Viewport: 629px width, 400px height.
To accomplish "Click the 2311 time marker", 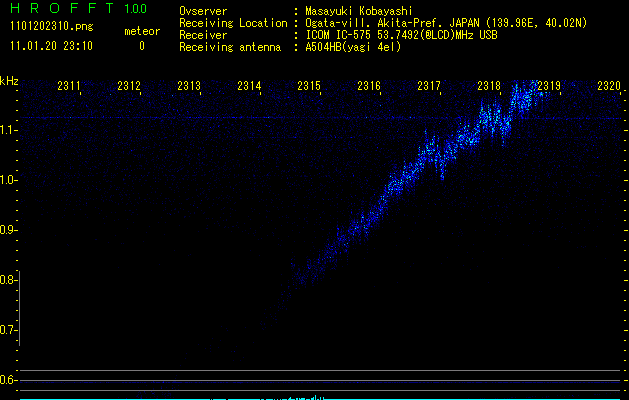I will pos(69,86).
